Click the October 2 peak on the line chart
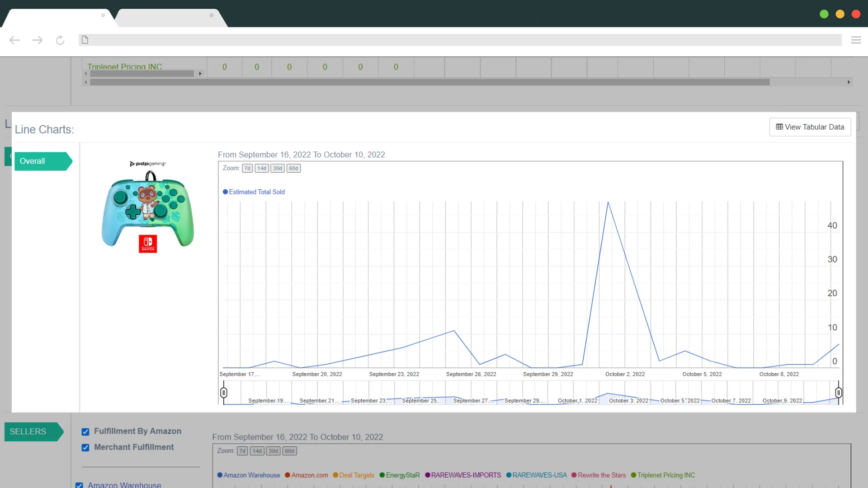 click(x=608, y=202)
